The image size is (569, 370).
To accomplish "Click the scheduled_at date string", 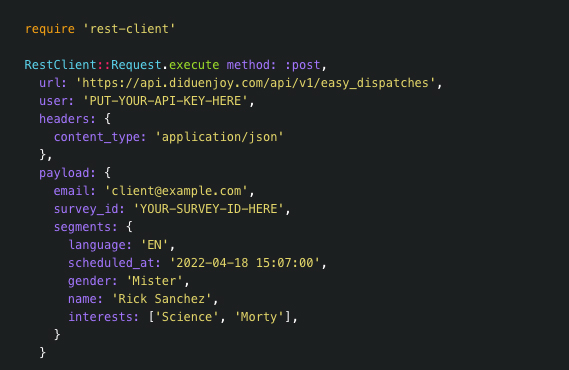I will (x=245, y=263).
